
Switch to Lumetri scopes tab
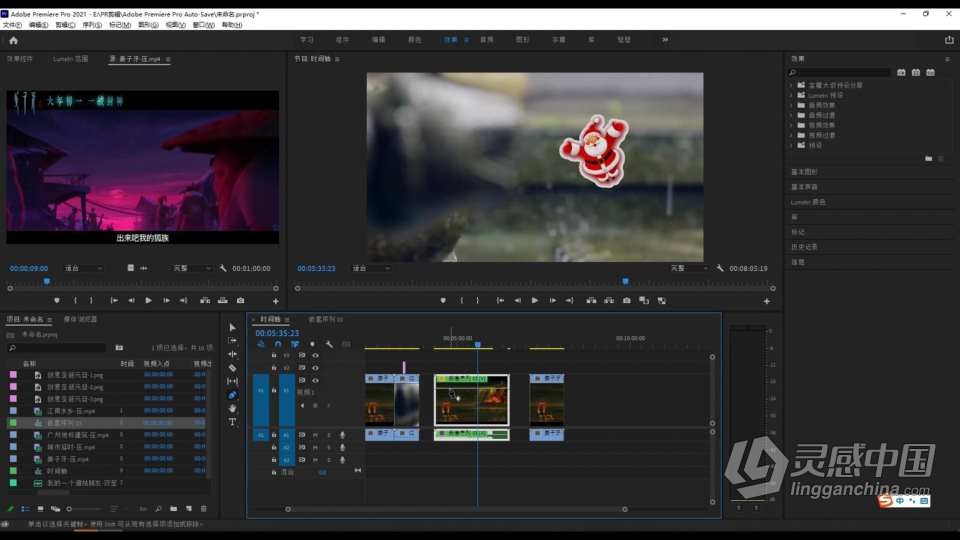pos(70,59)
